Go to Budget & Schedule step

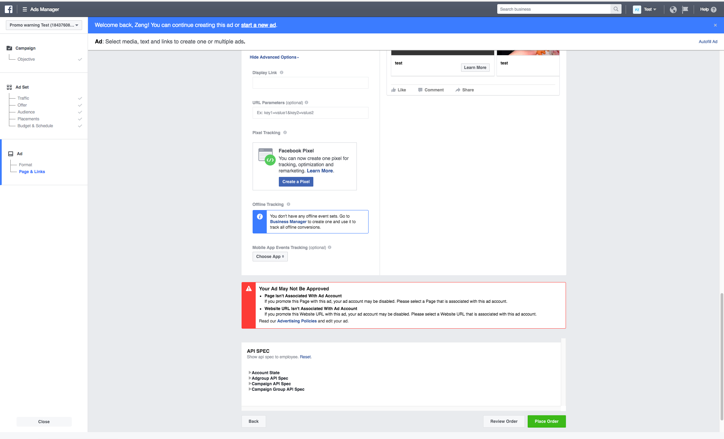click(35, 126)
